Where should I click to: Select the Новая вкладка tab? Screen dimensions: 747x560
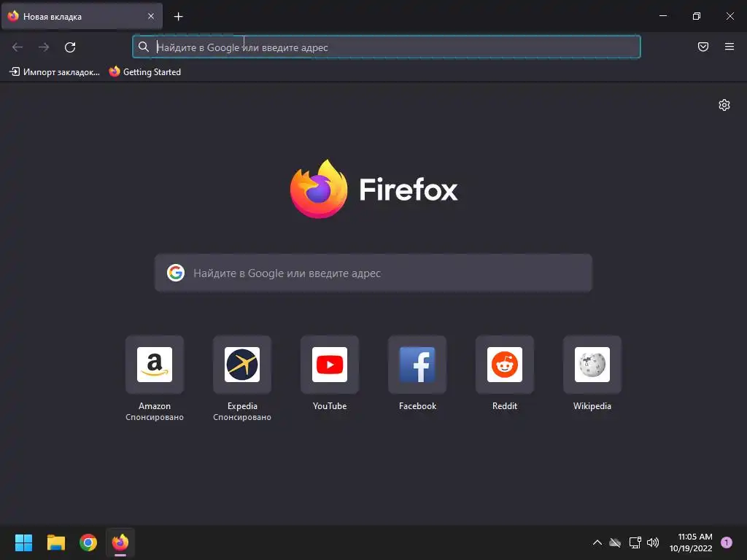point(82,16)
